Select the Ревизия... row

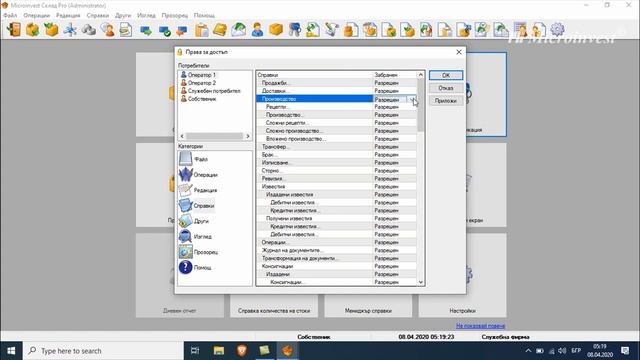(337, 178)
